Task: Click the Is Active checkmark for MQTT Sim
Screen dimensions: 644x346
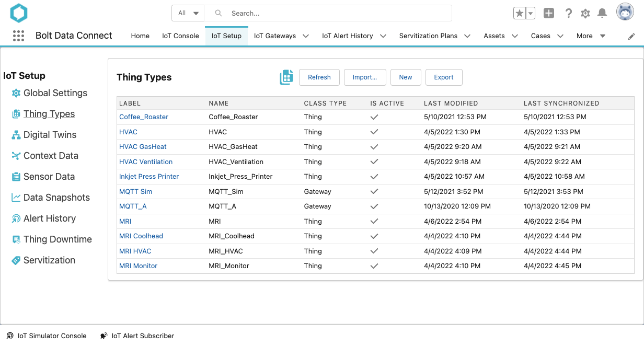Action: (x=374, y=191)
